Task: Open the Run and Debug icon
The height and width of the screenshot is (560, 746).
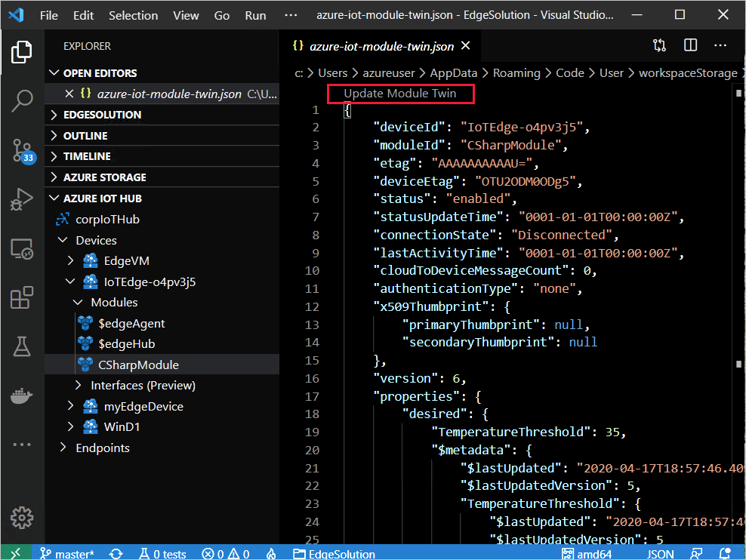Action: point(21,199)
